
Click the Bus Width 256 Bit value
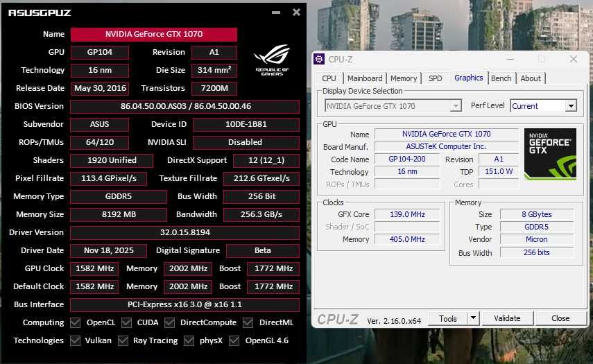261,196
